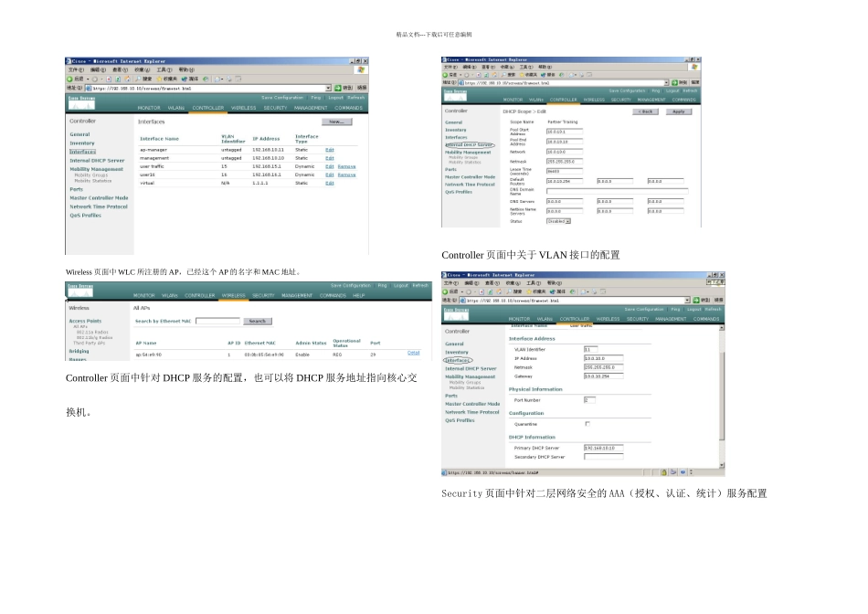
Task: Click the New... button on the Interfaces page
Action: (336, 122)
